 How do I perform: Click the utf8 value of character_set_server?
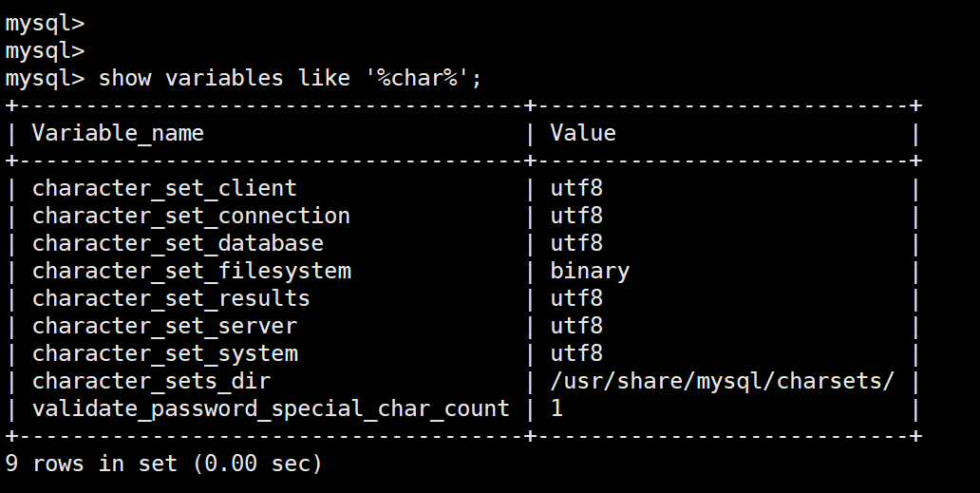576,326
